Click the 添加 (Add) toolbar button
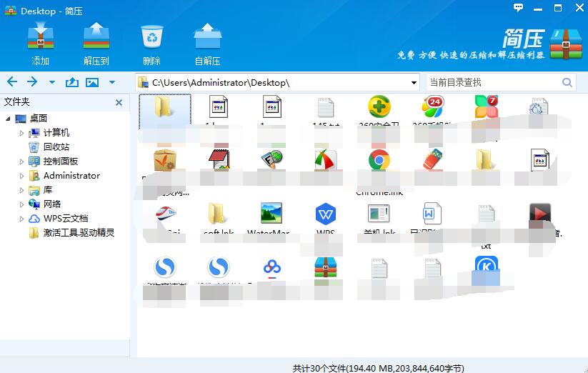 (x=41, y=44)
